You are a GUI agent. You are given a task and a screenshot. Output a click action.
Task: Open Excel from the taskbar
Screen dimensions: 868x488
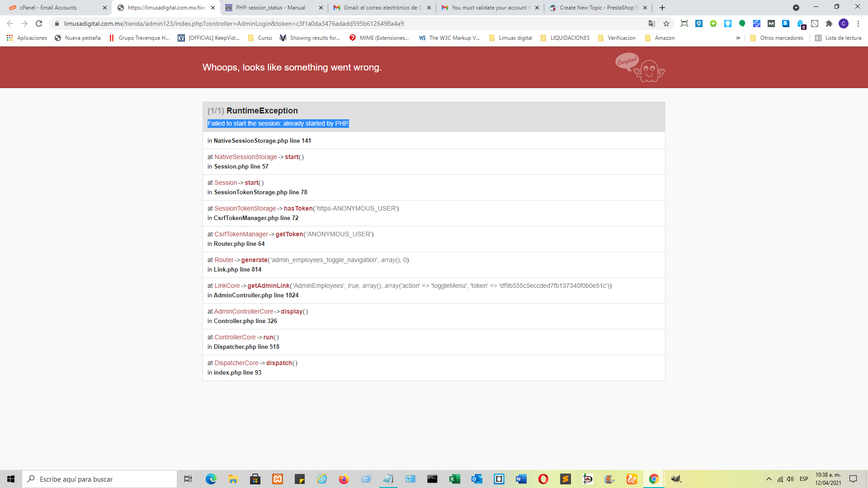[x=454, y=479]
